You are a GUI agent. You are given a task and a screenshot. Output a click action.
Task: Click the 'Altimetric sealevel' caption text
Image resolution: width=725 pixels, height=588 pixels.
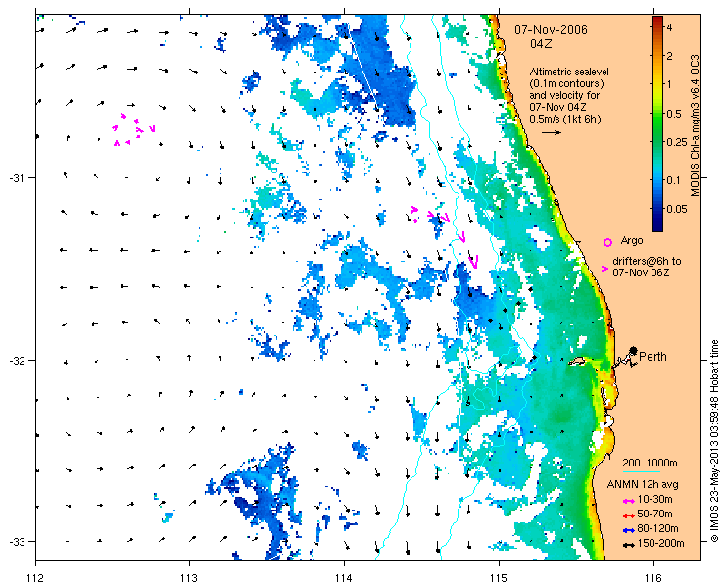pos(569,73)
